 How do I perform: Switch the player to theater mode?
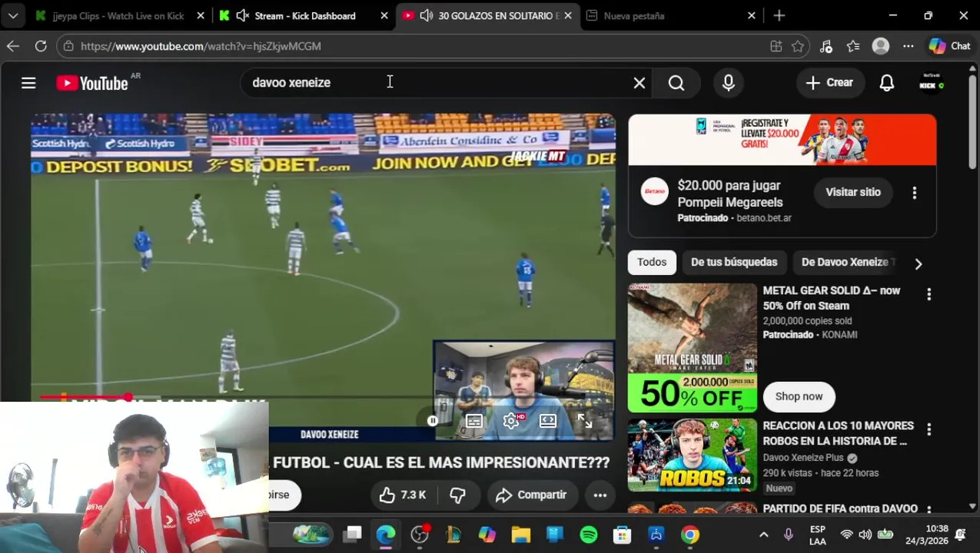pyautogui.click(x=548, y=421)
